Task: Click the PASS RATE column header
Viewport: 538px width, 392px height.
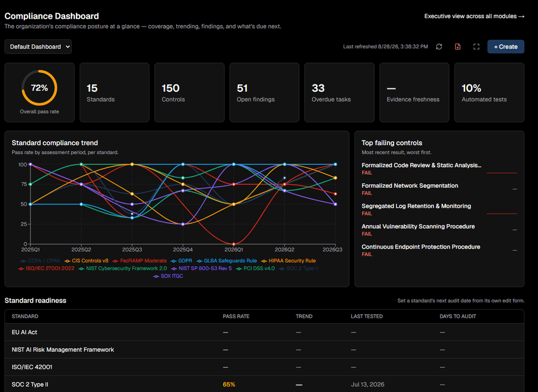Action: pyautogui.click(x=236, y=317)
